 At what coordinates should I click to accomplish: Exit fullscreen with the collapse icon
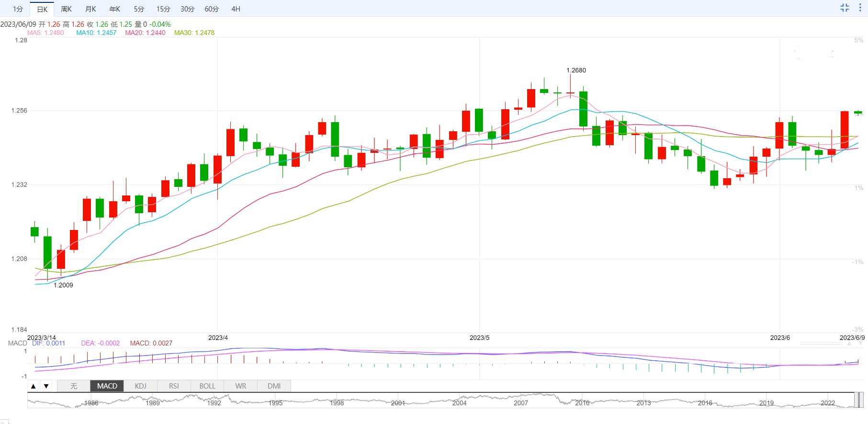[845, 8]
